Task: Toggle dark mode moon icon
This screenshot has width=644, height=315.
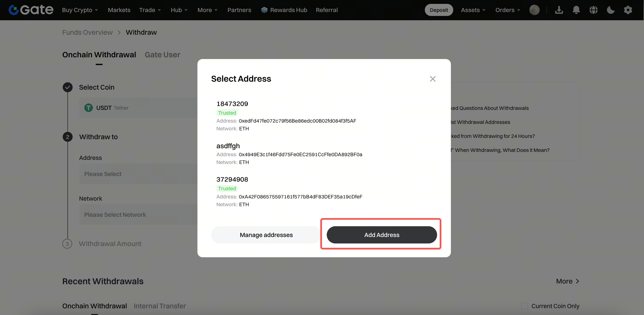Action: coord(611,10)
